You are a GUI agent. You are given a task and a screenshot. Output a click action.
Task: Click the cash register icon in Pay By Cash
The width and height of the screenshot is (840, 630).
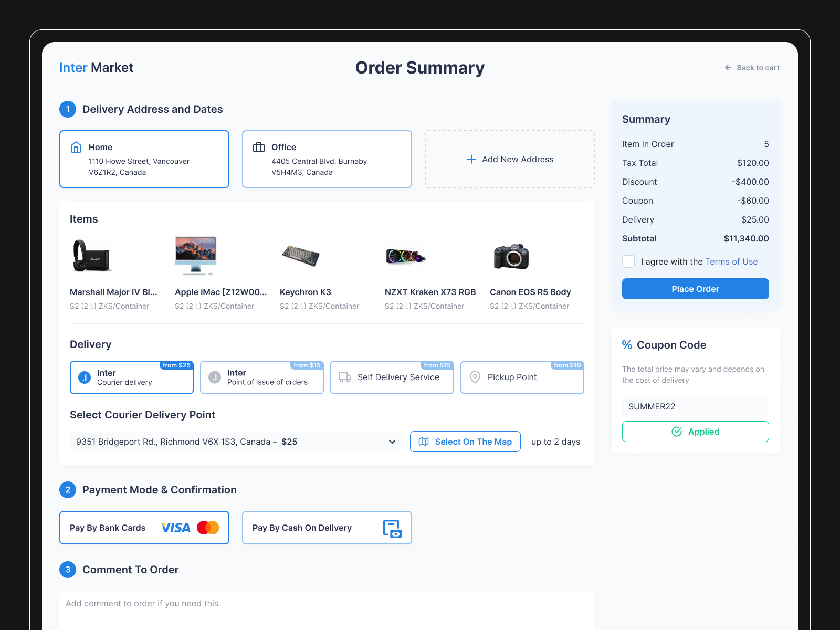393,528
